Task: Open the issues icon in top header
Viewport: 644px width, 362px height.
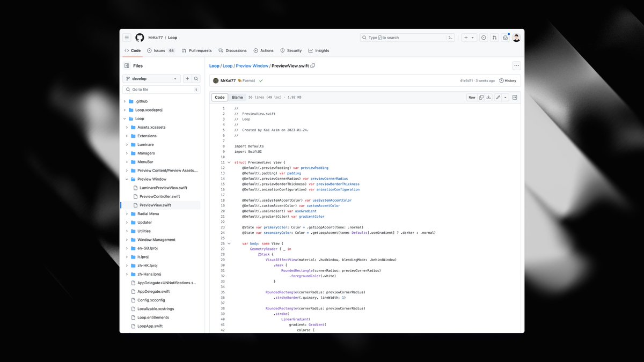Action: point(484,38)
